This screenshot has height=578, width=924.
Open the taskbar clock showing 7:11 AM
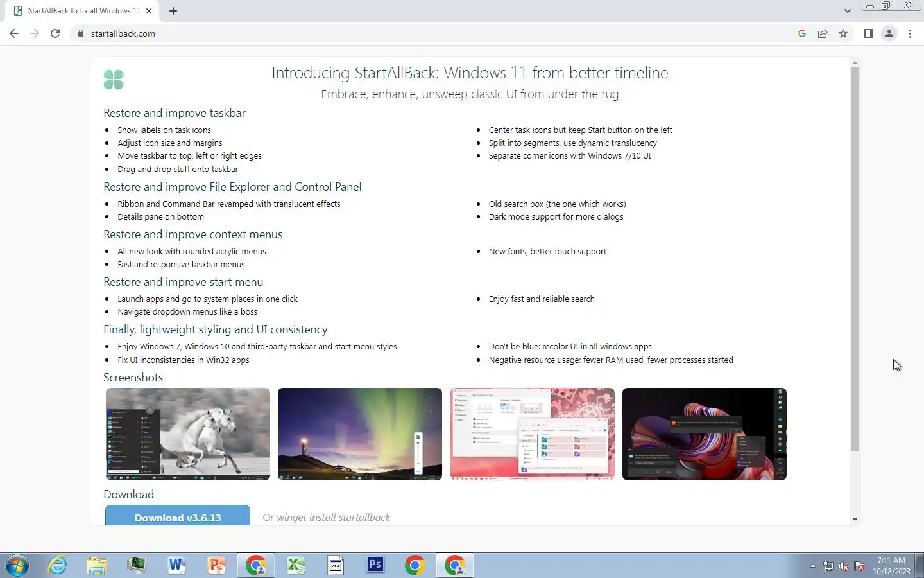(891, 566)
